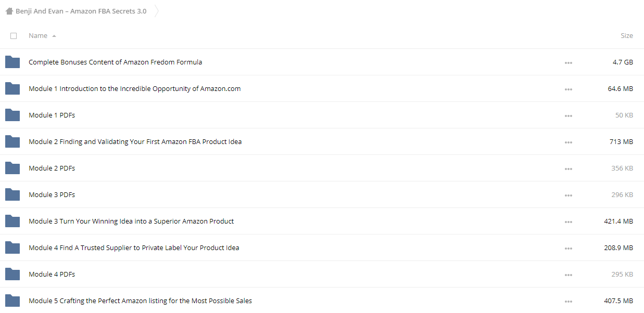Open the more options dots for Complete Bonuses Content
The width and height of the screenshot is (644, 313).
(568, 63)
